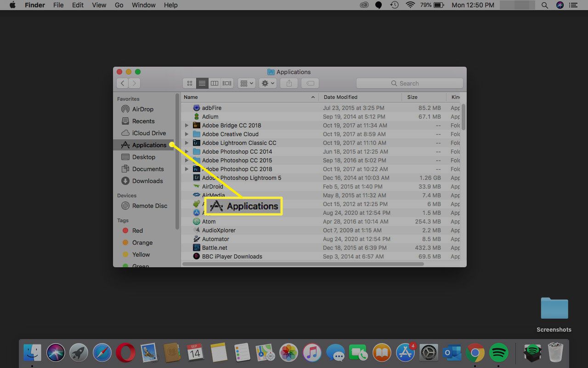Expand the Adobe Photoshop CC 2018 folder
Viewport: 588px width, 368px height.
pos(187,169)
